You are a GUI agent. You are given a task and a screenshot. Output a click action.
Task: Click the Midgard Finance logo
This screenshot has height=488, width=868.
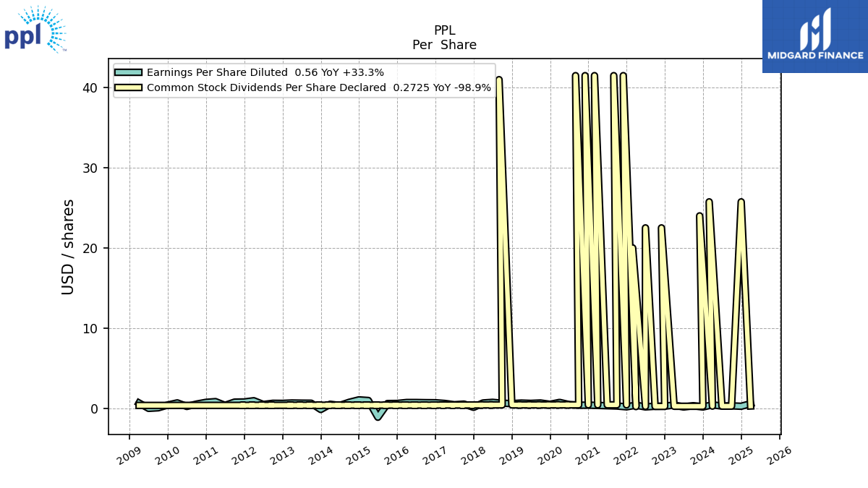click(815, 35)
